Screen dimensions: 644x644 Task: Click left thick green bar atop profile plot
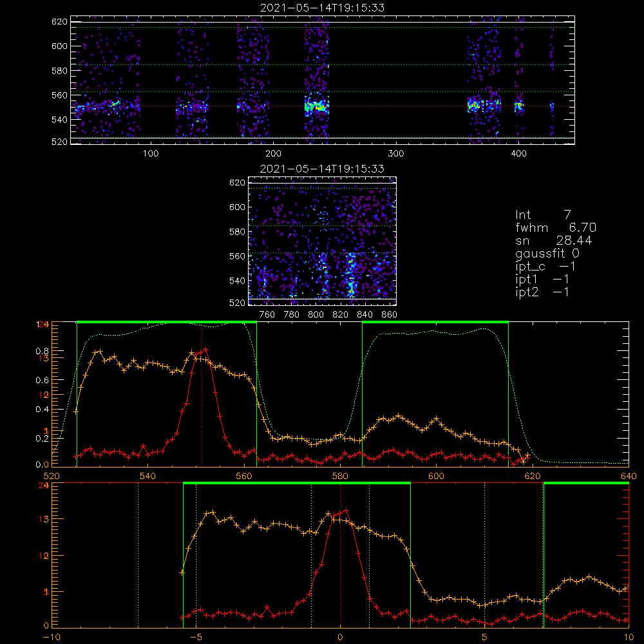(x=167, y=322)
